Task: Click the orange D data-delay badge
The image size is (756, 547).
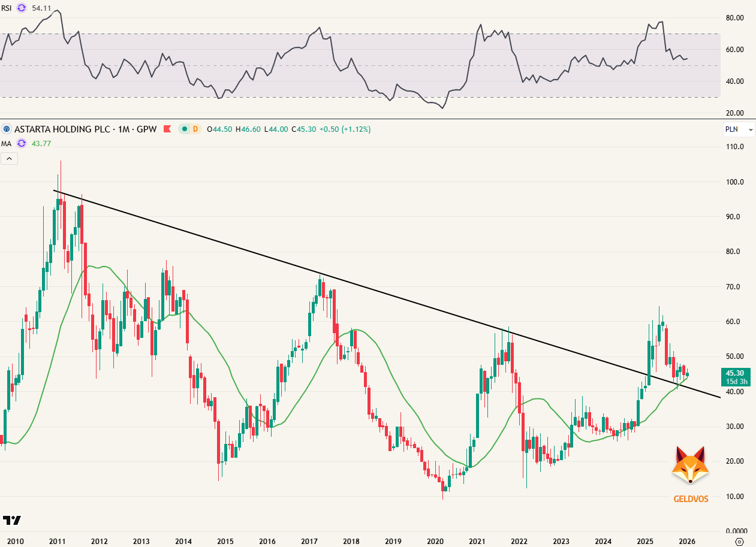Action: pos(195,129)
